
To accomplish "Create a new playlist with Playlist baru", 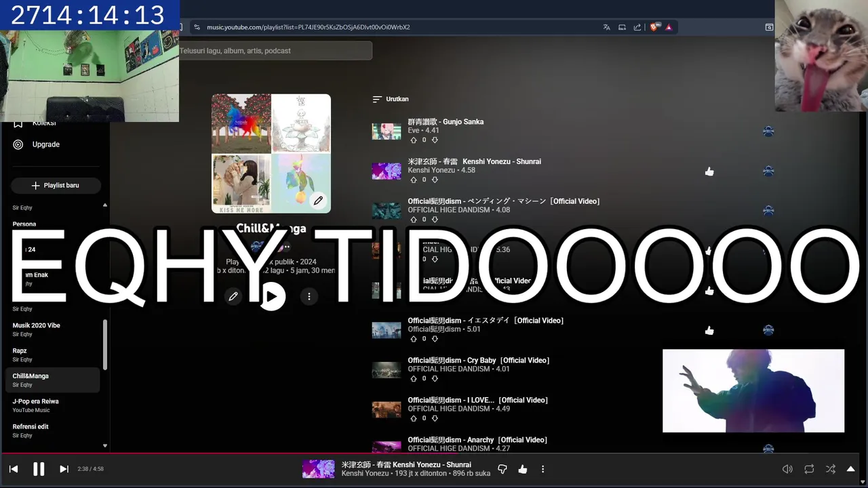I will click(56, 186).
